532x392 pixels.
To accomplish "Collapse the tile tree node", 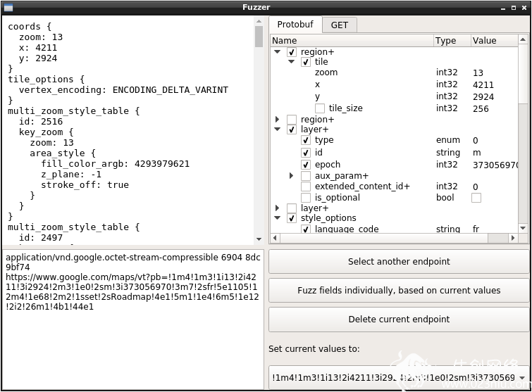I will [291, 62].
